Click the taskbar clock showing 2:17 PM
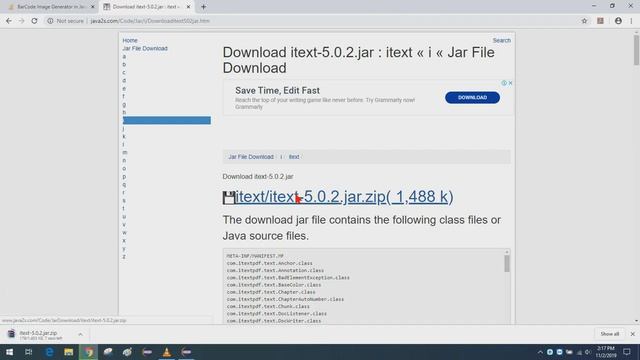 [606, 352]
